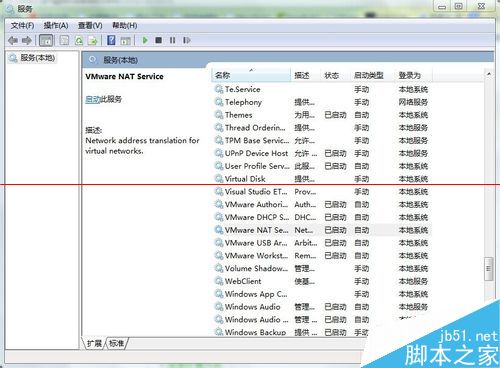Click the Refresh toolbar icon

(x=79, y=40)
